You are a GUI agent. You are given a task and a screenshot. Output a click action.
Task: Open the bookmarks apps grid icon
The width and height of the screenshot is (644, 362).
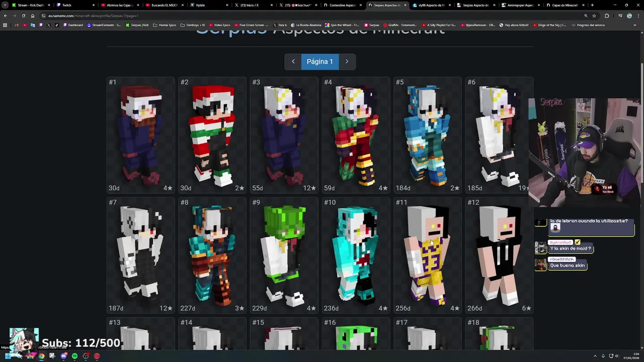[5, 25]
